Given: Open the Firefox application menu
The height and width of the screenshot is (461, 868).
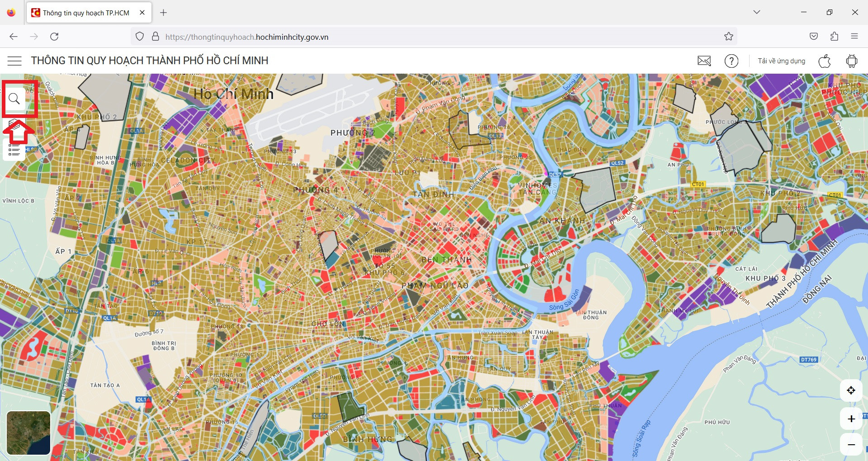Looking at the screenshot, I should tap(854, 37).
